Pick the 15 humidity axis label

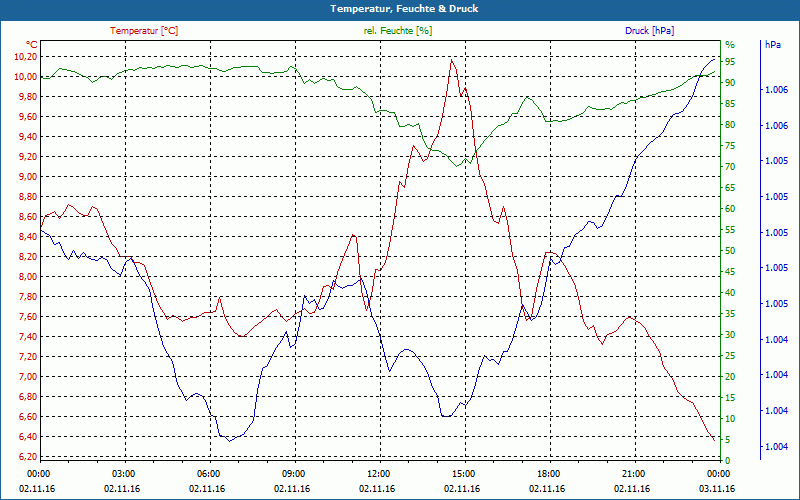tap(730, 398)
